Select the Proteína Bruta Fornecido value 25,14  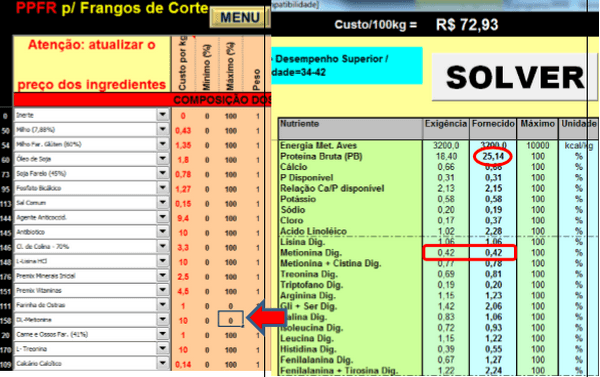(x=493, y=156)
